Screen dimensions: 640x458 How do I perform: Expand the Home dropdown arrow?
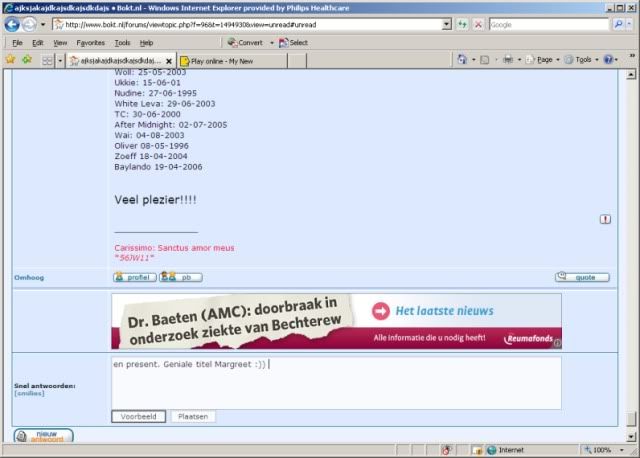coord(473,60)
